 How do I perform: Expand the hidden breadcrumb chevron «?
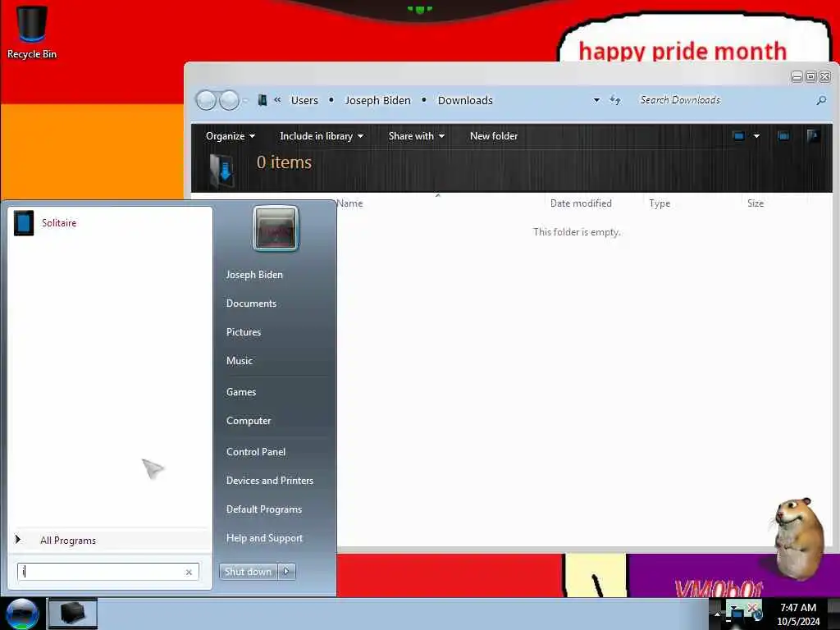pos(277,99)
